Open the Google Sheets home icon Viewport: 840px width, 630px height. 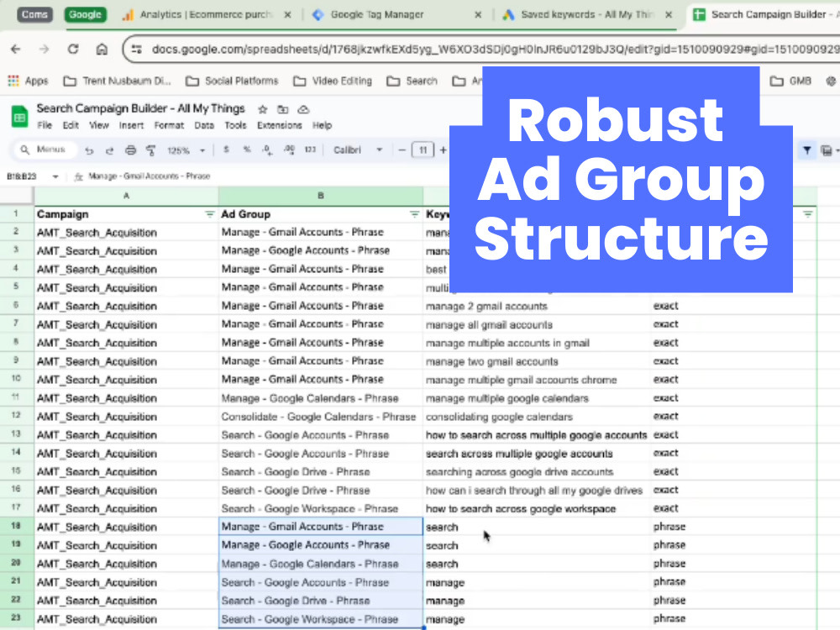click(x=20, y=116)
